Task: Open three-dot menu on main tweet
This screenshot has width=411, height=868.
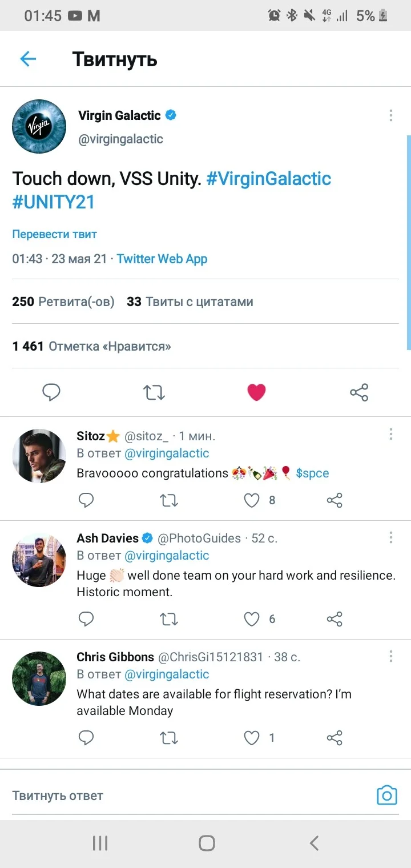Action: click(x=391, y=115)
